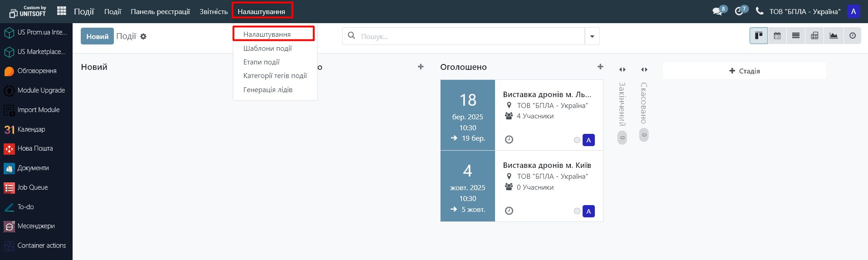Viewport: 868px width, 260px height.
Task: Open Нова Пошта module in sidebar
Action: [x=35, y=148]
